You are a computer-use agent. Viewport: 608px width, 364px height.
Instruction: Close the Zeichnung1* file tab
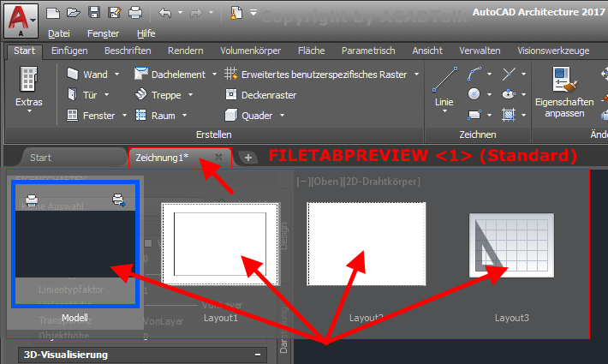click(218, 157)
